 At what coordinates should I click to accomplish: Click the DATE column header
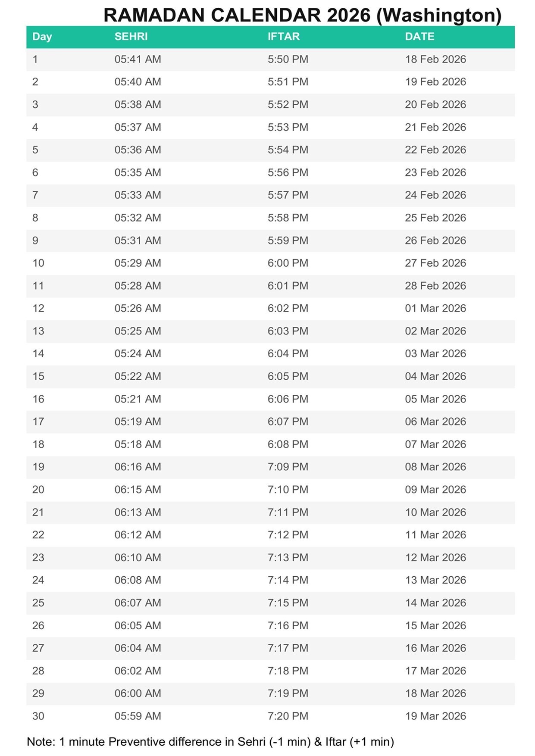tap(419, 37)
